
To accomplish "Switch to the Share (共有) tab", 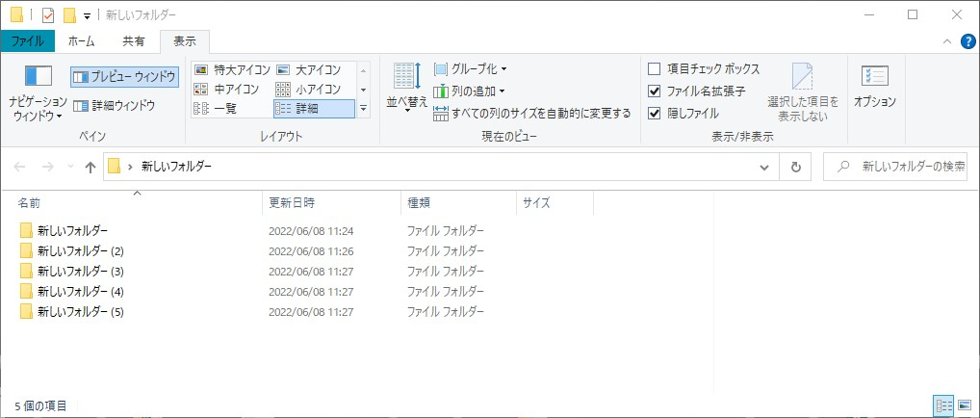I will point(133,41).
